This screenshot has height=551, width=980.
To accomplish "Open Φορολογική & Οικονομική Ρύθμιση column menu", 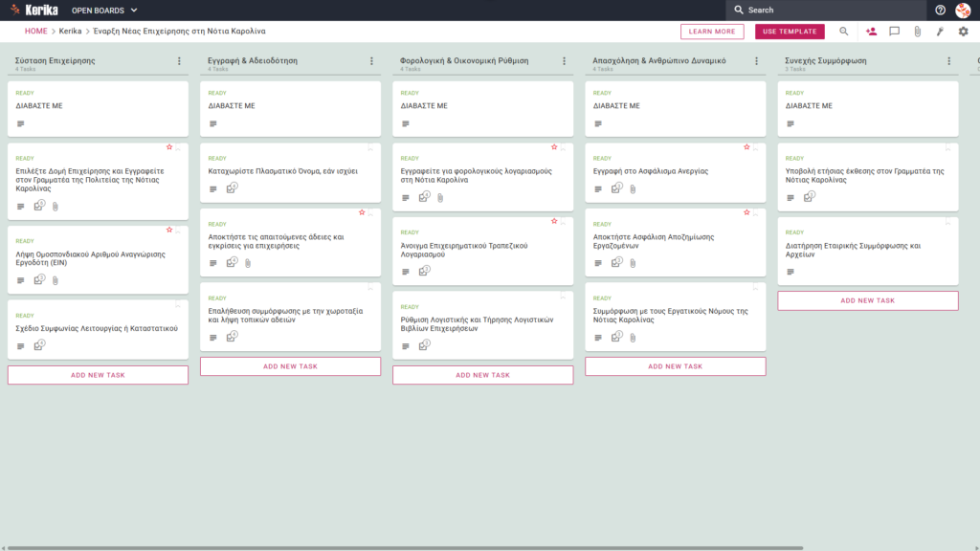I will click(x=565, y=61).
